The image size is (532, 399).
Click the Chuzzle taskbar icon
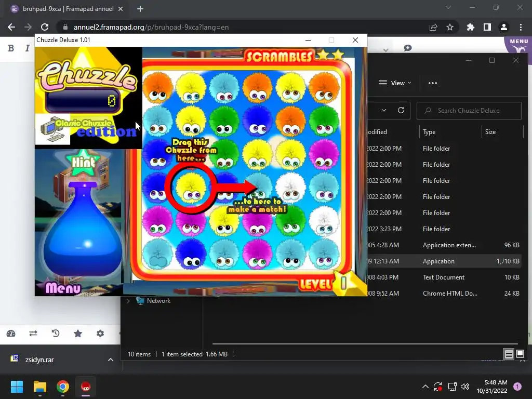(x=86, y=387)
